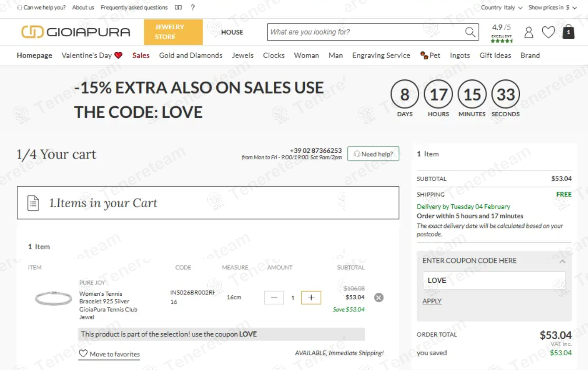Open the Ingots menu item
This screenshot has width=588, height=370.
pyautogui.click(x=460, y=55)
